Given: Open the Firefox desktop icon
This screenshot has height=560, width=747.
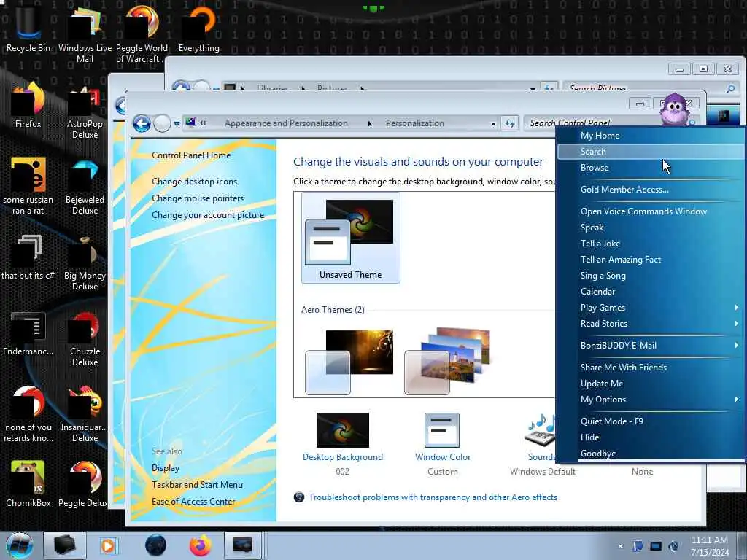Looking at the screenshot, I should coord(28,105).
